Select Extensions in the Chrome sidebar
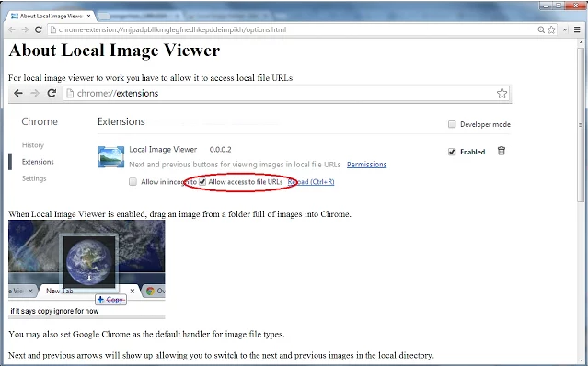The width and height of the screenshot is (588, 366). click(38, 162)
